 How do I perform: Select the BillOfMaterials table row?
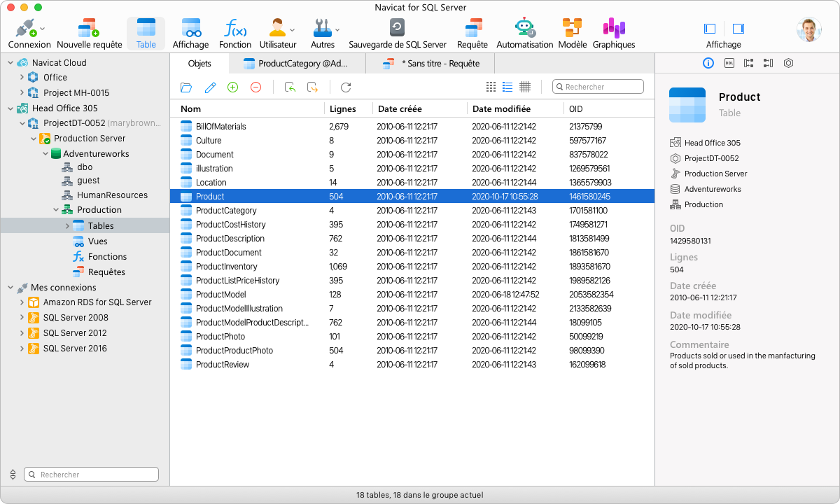coord(412,127)
